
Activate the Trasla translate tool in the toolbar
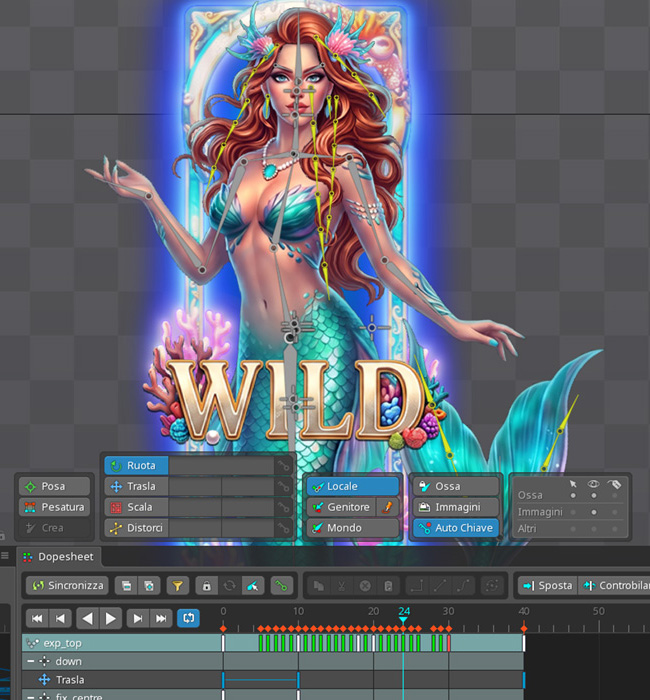[x=136, y=486]
